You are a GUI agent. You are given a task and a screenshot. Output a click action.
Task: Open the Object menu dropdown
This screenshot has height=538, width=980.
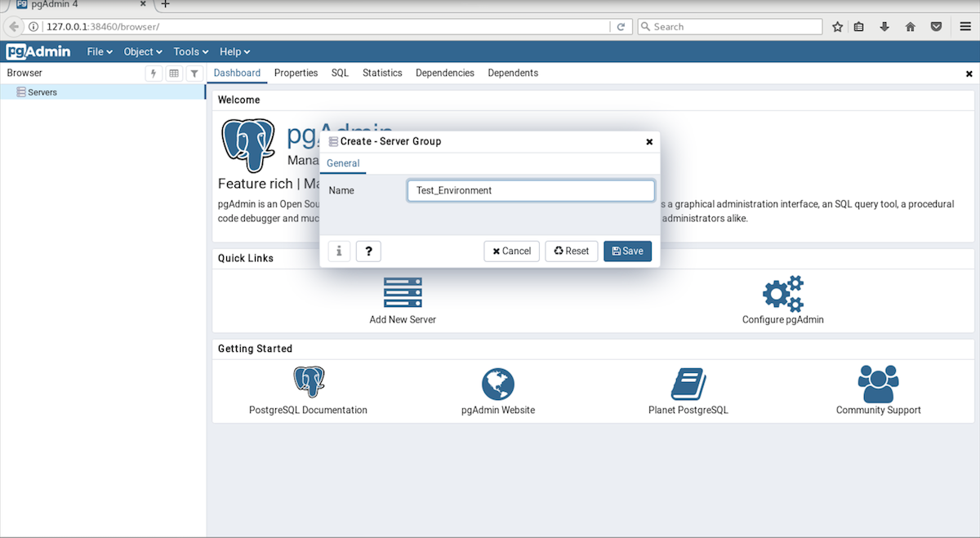pyautogui.click(x=143, y=51)
